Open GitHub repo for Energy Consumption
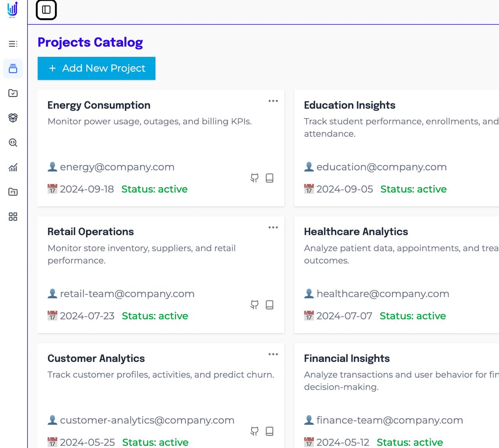499x448 pixels. click(255, 178)
